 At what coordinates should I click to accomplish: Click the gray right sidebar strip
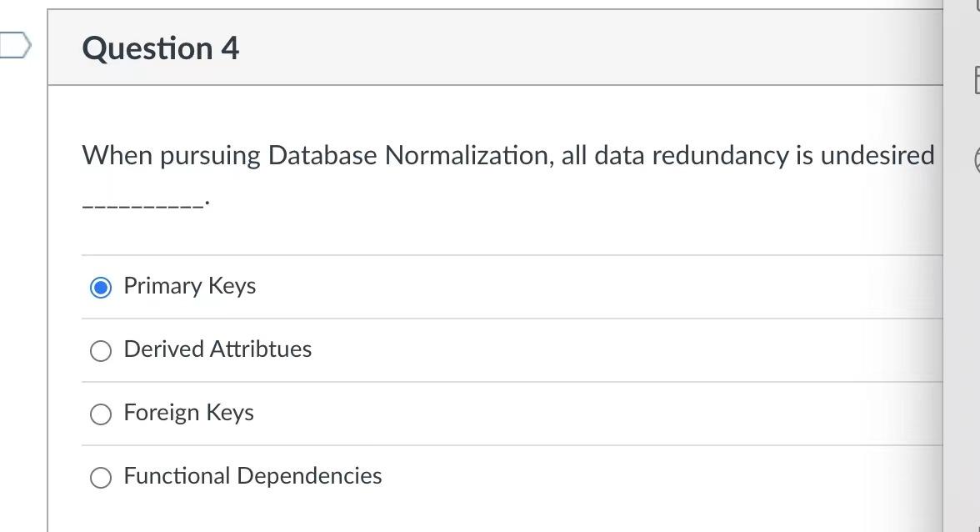point(961,334)
